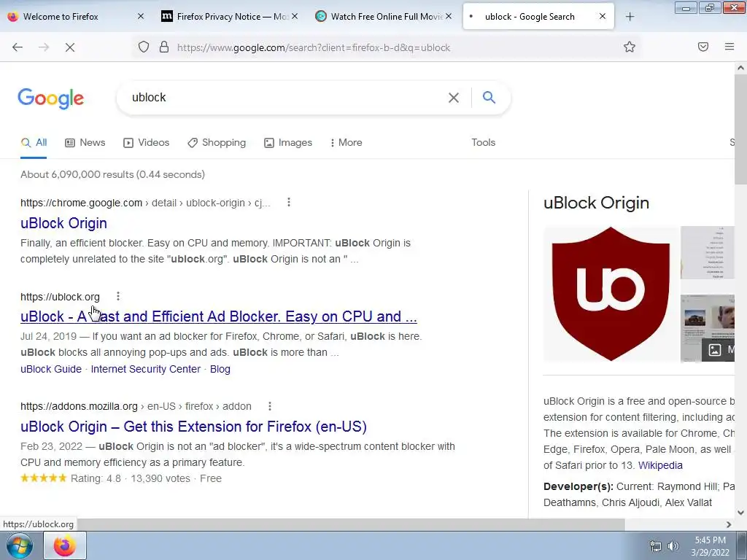Open the Internet Security Center sitelink
Viewport: 747px width, 560px height.
[146, 369]
